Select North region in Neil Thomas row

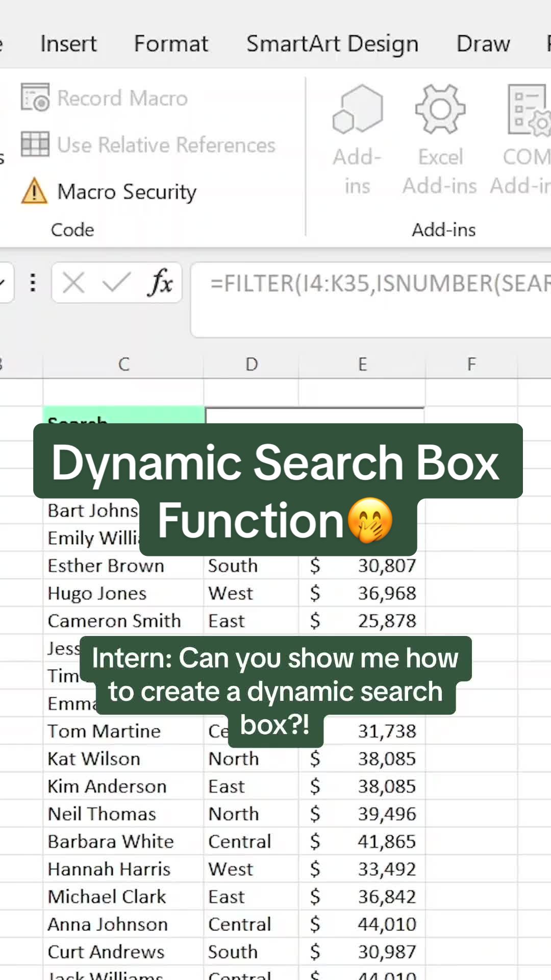(251, 814)
